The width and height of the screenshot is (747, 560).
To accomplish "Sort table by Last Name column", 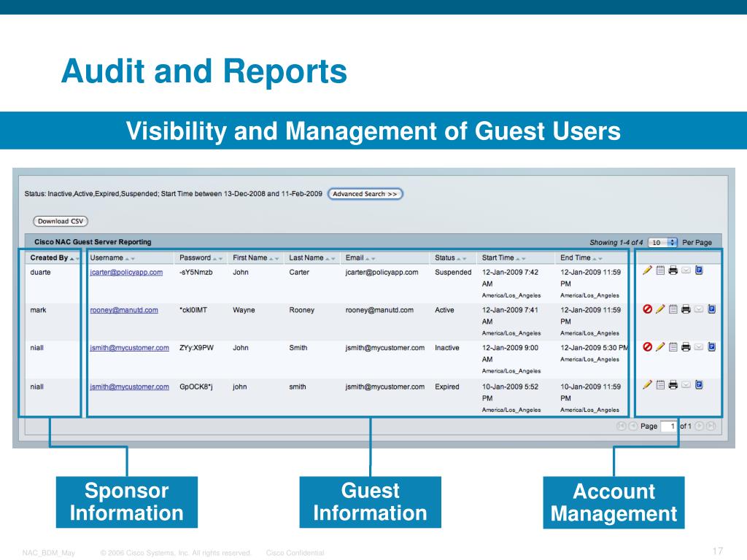I will pyautogui.click(x=306, y=257).
